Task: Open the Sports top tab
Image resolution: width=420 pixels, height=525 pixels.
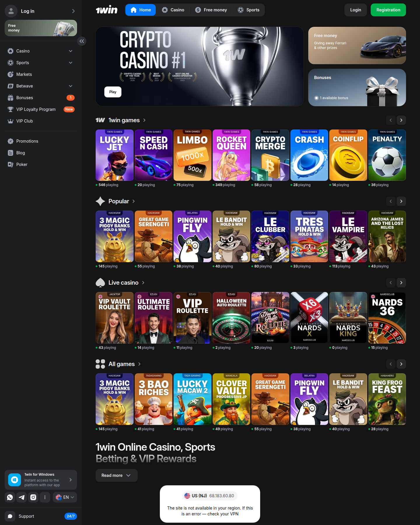Action: [x=249, y=10]
